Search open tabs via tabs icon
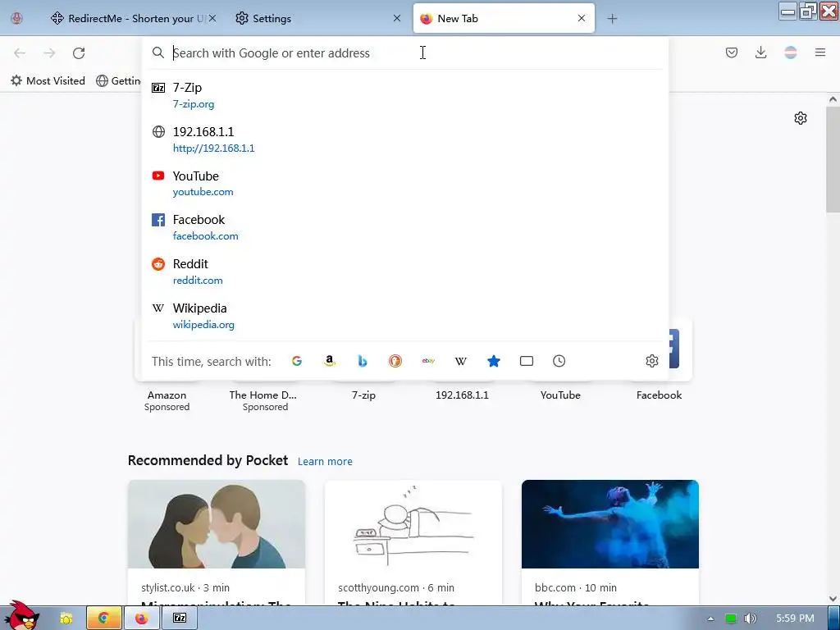Viewport: 840px width, 630px height. pyautogui.click(x=527, y=361)
